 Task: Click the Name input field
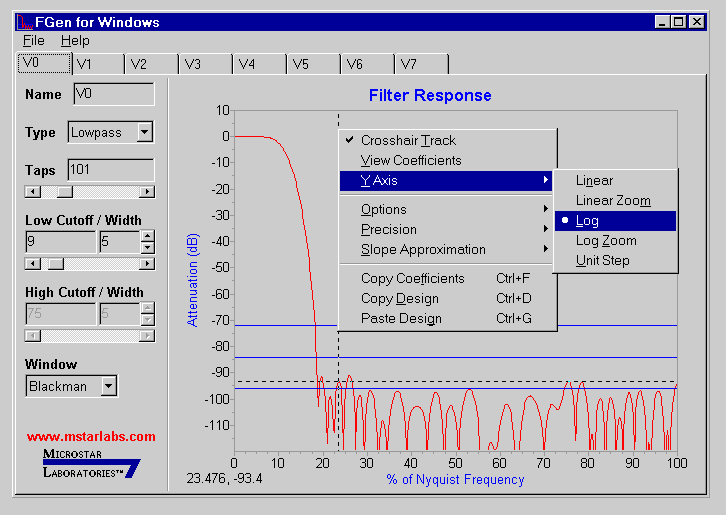coord(114,94)
